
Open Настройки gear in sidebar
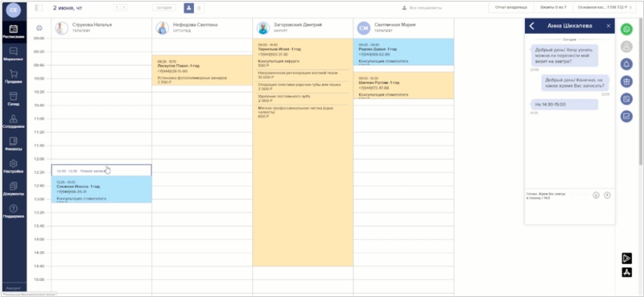(13, 166)
